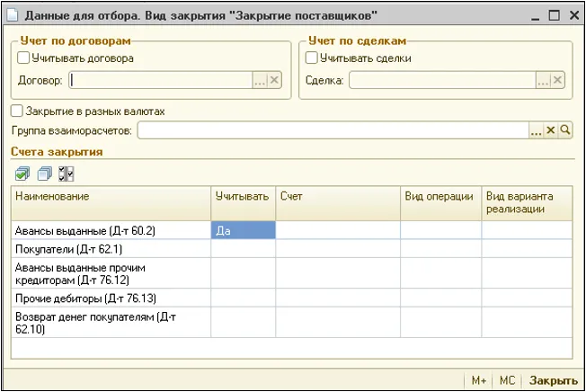Open selection list for Сделка field

(543, 80)
